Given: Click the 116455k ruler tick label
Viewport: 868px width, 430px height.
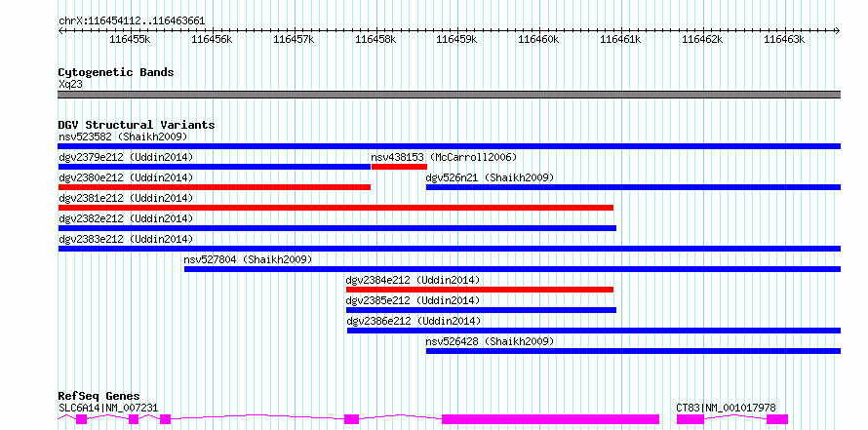Looking at the screenshot, I should (x=130, y=39).
